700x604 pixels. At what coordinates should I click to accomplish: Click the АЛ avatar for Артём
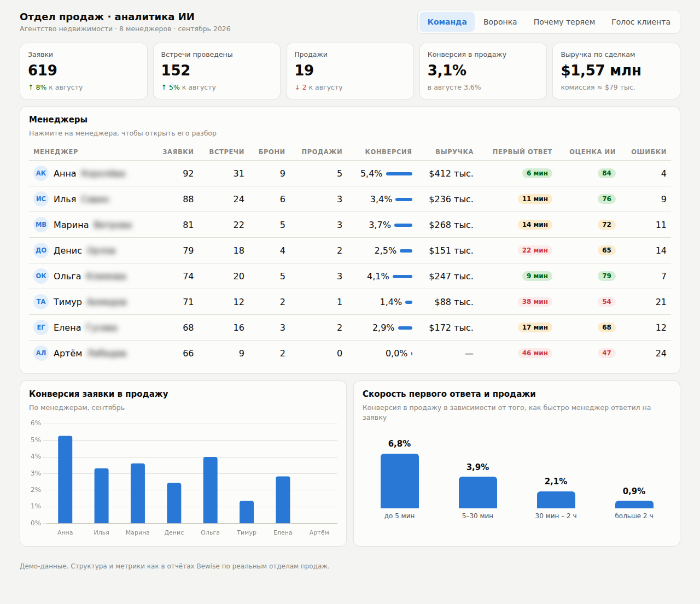pos(41,353)
